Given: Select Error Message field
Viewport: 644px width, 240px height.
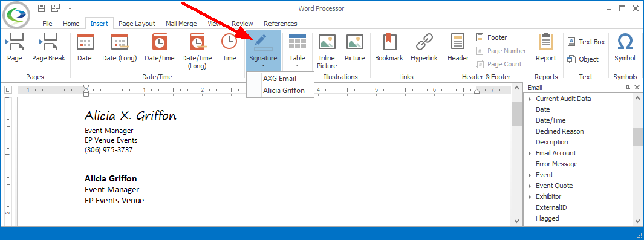Looking at the screenshot, I should click(556, 164).
